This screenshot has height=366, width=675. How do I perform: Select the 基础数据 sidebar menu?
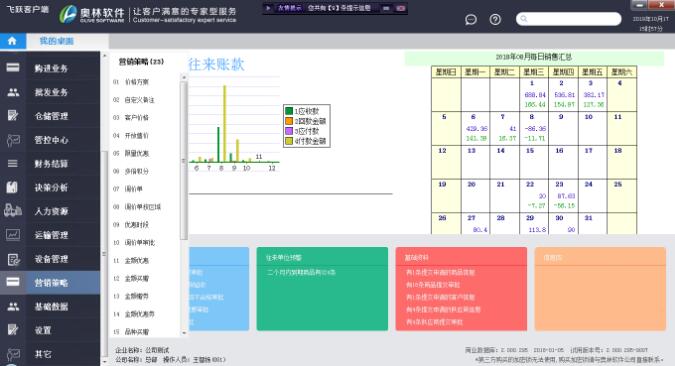50,306
